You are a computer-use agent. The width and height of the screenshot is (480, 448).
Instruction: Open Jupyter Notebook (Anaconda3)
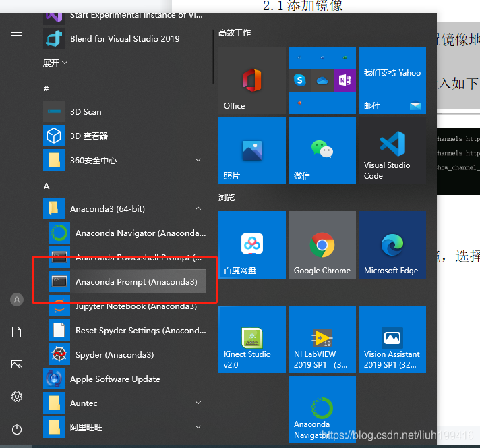pos(129,306)
